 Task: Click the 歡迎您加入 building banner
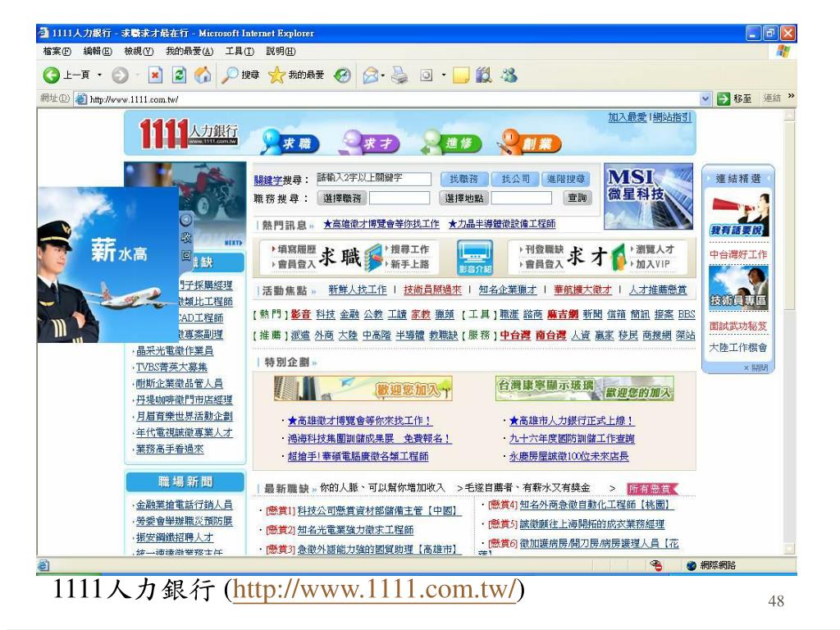click(x=363, y=388)
